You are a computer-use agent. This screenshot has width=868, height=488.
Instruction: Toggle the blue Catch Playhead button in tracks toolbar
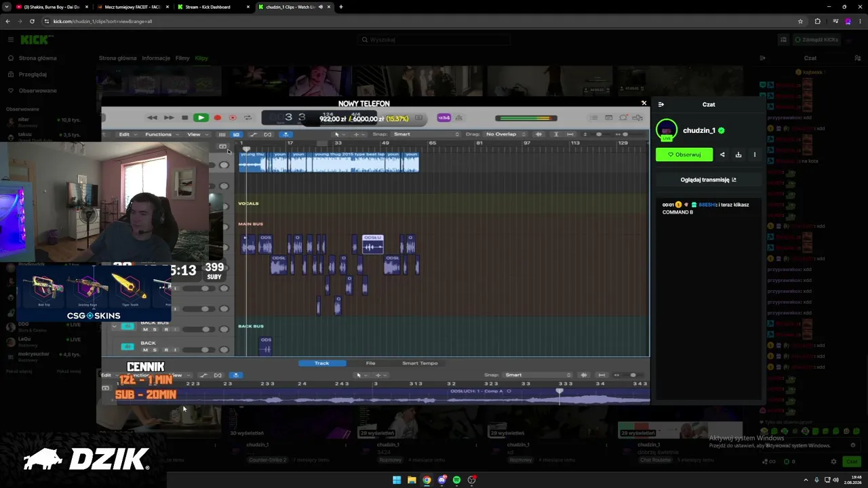285,134
